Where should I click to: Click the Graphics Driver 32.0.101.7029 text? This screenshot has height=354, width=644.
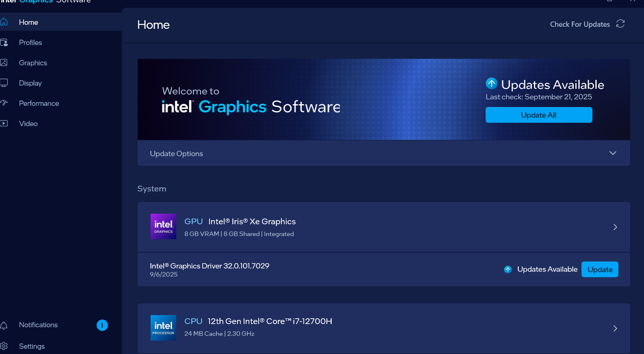(210, 266)
